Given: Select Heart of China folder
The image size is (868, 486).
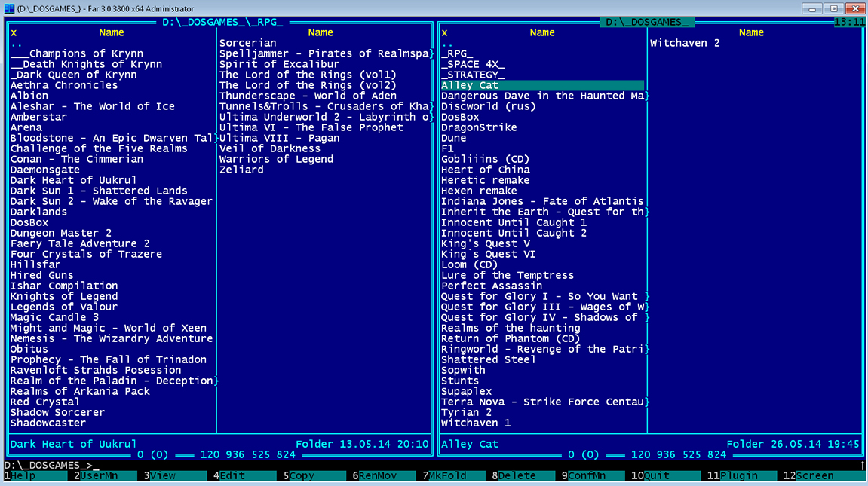Looking at the screenshot, I should [x=485, y=170].
